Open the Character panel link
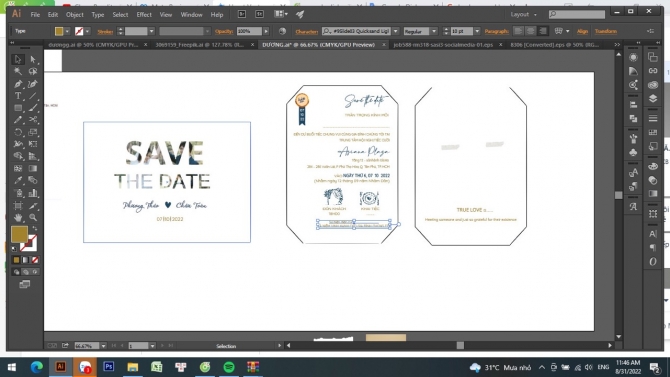 pos(306,31)
